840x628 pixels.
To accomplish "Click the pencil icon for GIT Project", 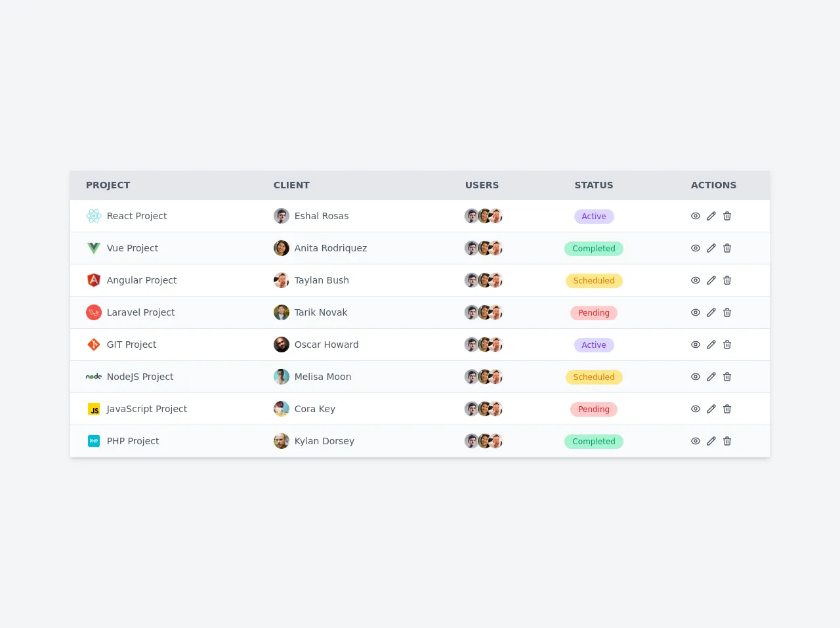I will point(711,345).
